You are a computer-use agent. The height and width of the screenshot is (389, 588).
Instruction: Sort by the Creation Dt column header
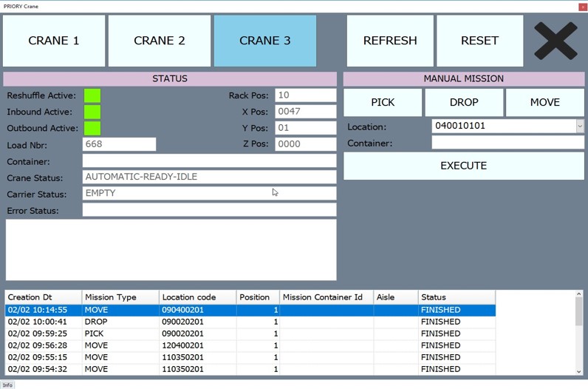click(44, 297)
